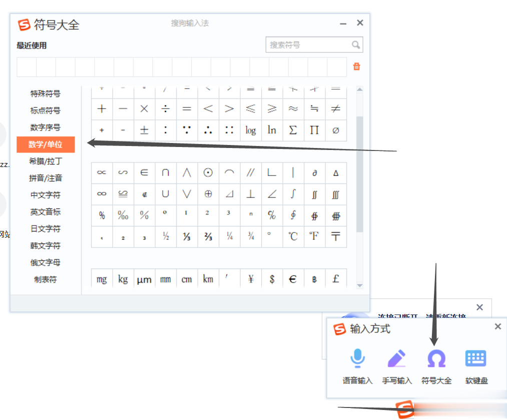The image size is (507, 420).
Task: Click the symbol list vertical scrollbar thumb
Action: click(359, 174)
